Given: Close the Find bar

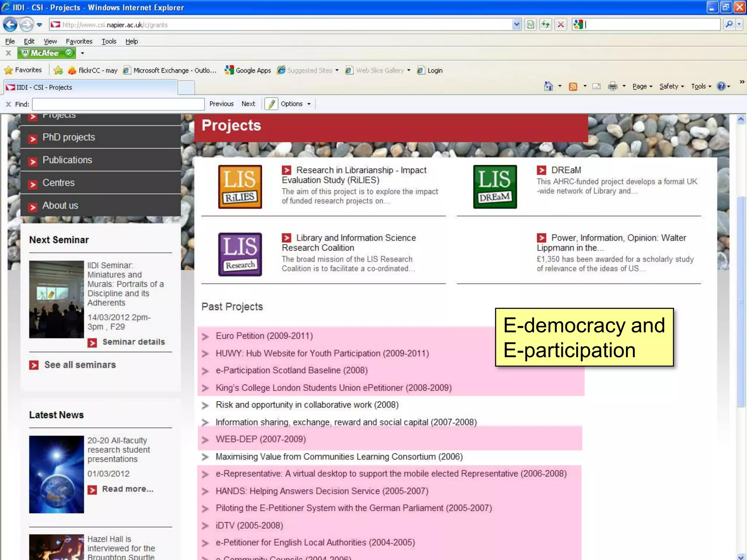Looking at the screenshot, I should click(8, 104).
